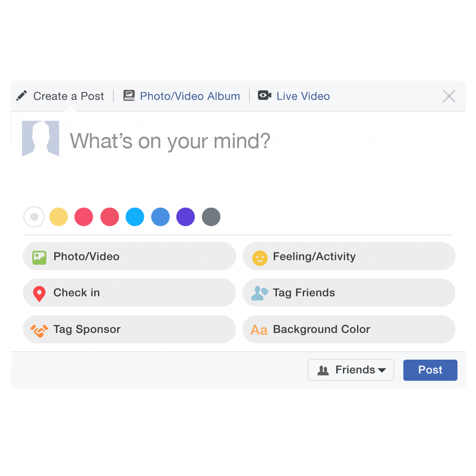Choose the purple background color swatch
476x476 pixels.
coord(186,217)
